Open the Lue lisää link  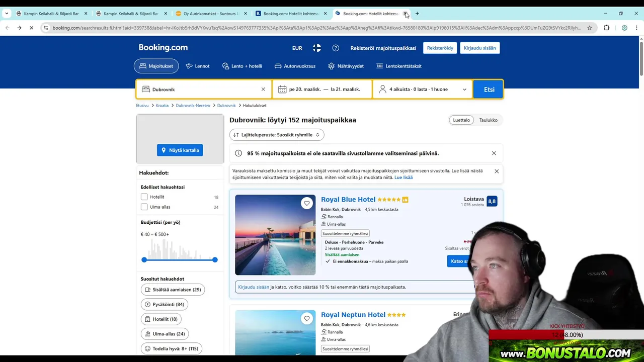pyautogui.click(x=404, y=177)
